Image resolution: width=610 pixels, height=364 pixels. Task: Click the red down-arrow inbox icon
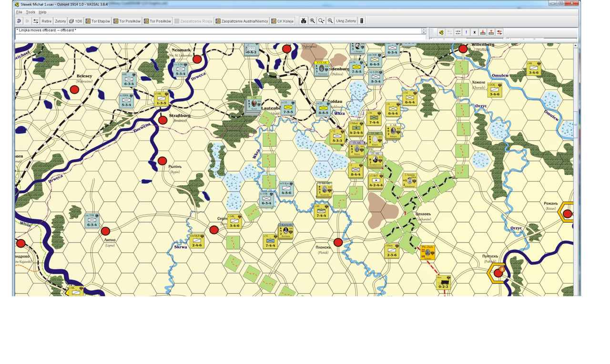click(x=483, y=32)
